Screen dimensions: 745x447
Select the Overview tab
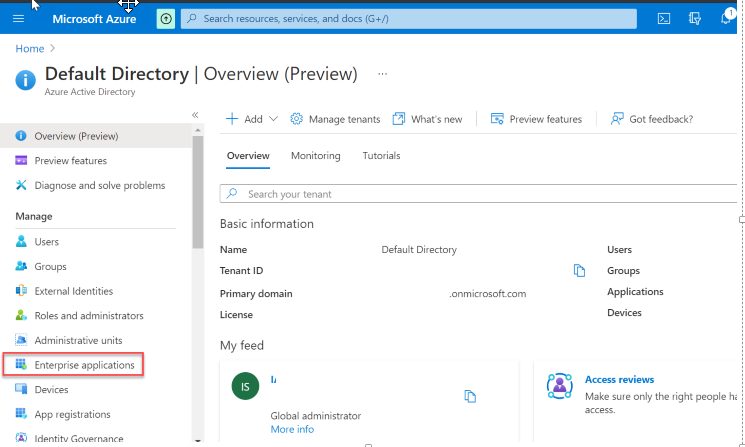[248, 156]
